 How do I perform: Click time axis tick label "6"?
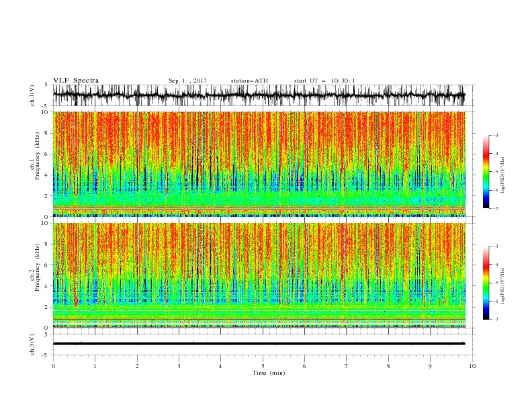(304, 366)
